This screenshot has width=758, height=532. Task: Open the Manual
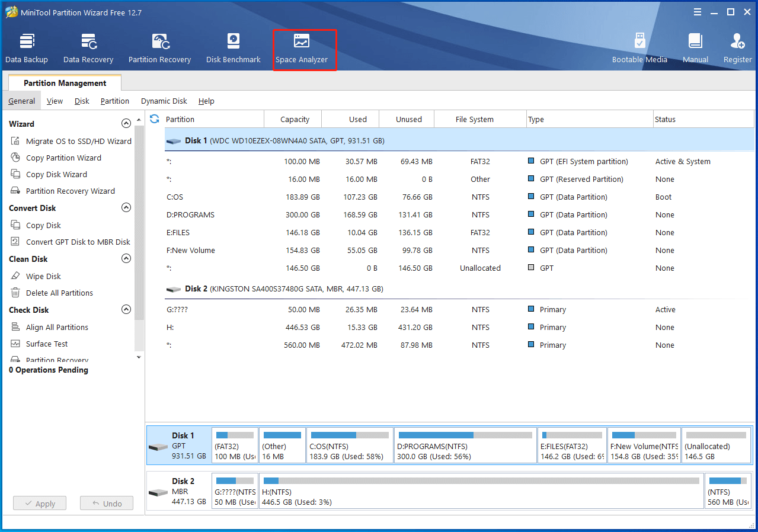pos(695,49)
